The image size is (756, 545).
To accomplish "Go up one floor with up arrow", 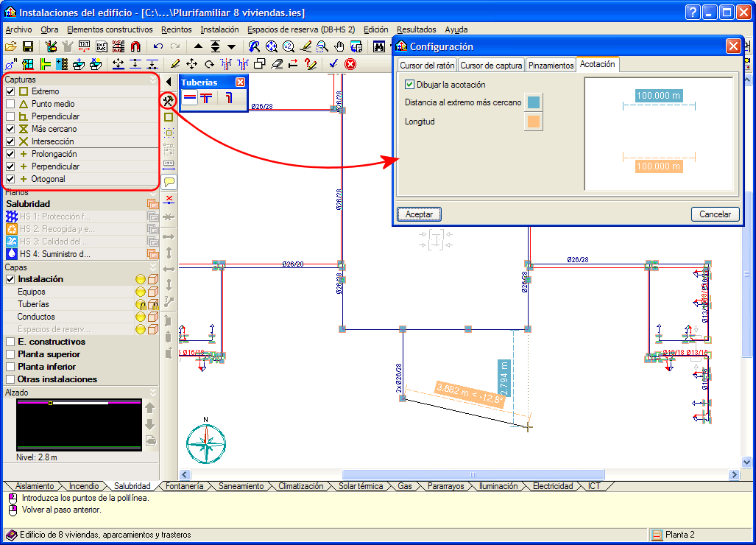I will point(198,46).
